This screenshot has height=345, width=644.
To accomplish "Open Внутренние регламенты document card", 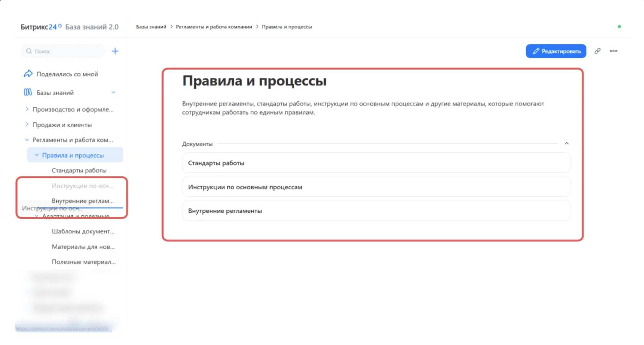I will coord(376,211).
